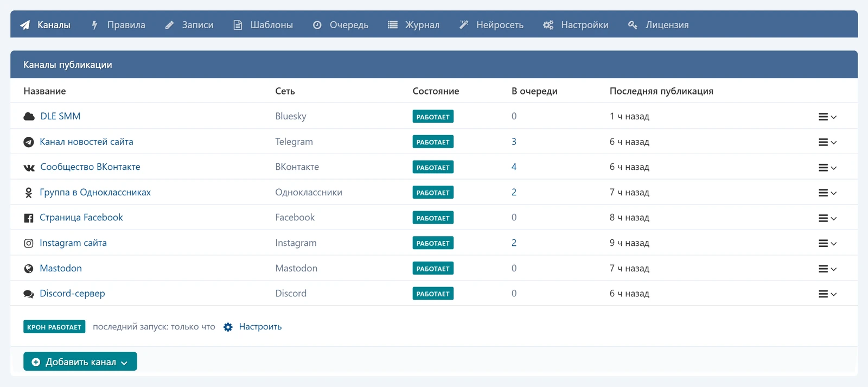Viewport: 868px width, 387px height.
Task: Click the chat bubbles icon beside Discord-сервер
Action: click(x=29, y=294)
